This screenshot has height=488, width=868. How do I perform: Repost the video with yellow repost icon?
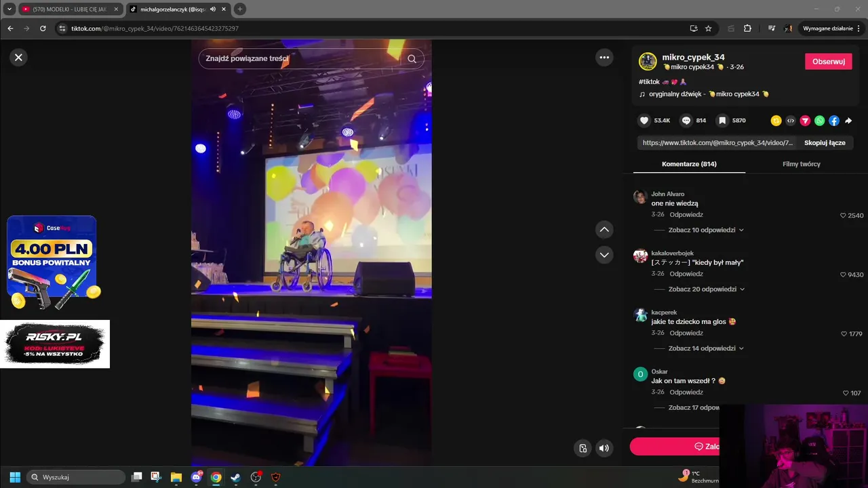tap(776, 121)
